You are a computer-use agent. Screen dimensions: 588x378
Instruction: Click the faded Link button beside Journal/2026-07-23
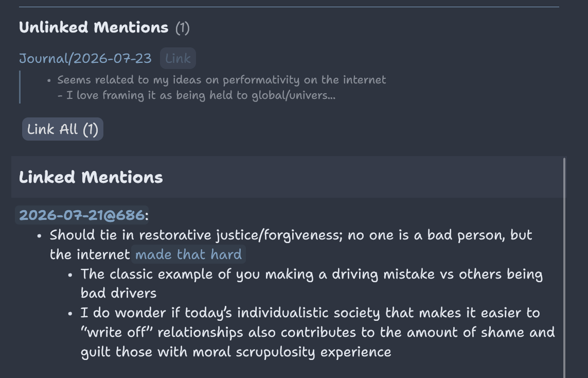(x=178, y=58)
